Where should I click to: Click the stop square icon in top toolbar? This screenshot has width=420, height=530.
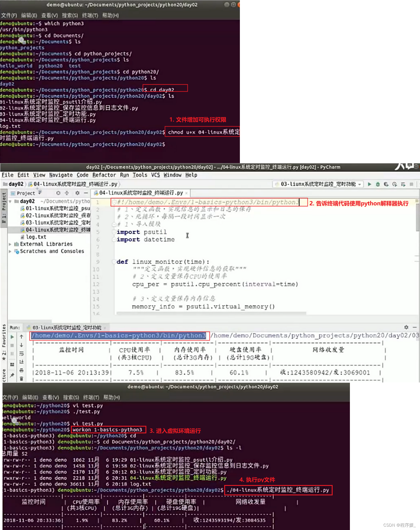point(411,184)
